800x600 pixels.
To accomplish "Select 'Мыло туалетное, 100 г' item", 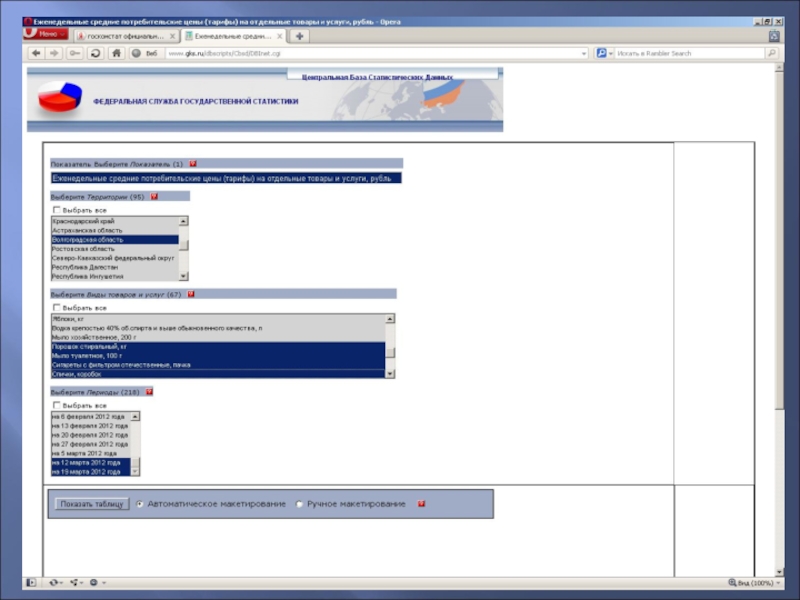I will [x=218, y=356].
